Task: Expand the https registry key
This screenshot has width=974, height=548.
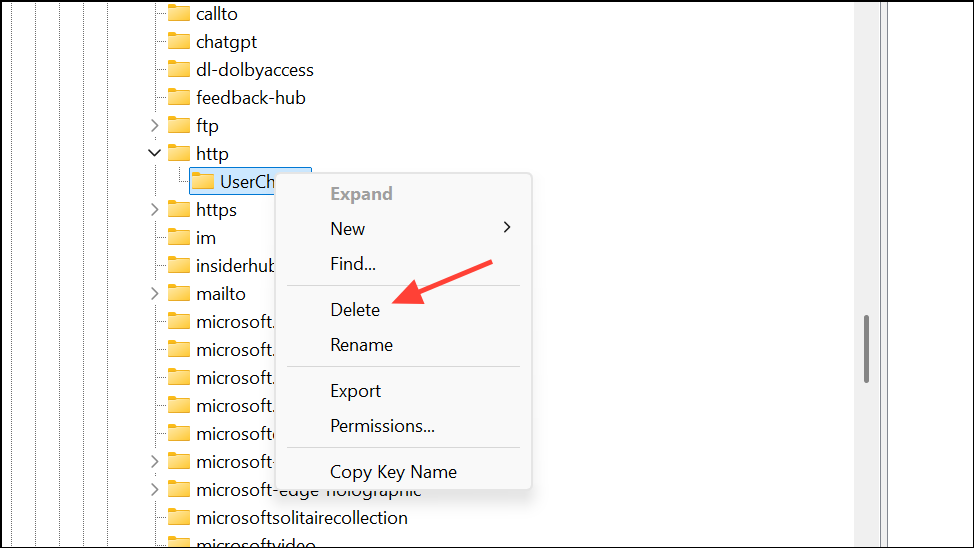Action: click(x=154, y=210)
